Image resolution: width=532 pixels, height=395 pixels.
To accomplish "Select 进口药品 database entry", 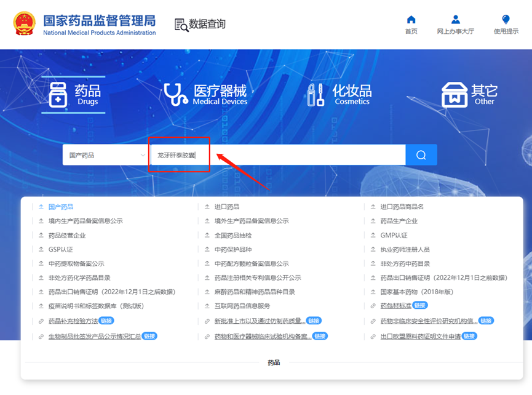I will pyautogui.click(x=227, y=207).
